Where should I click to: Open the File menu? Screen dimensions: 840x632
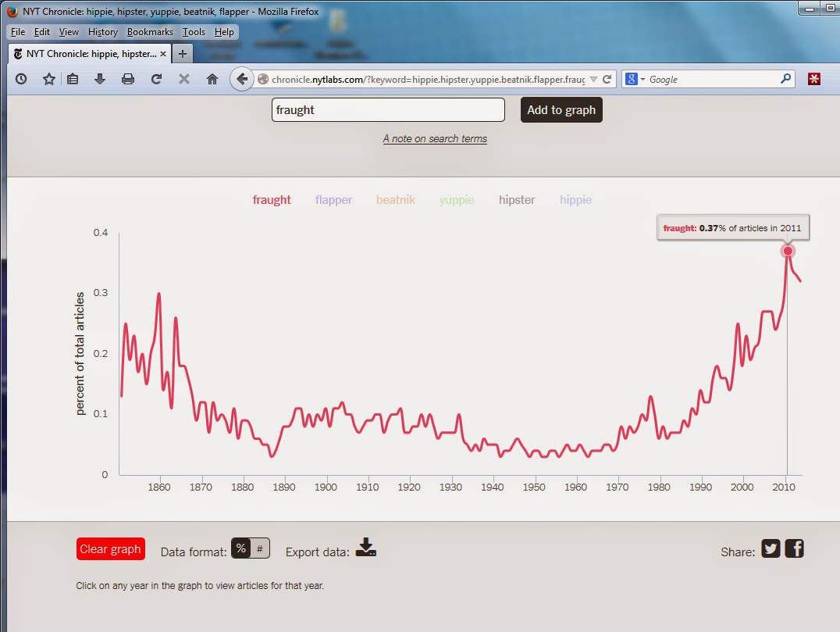18,31
